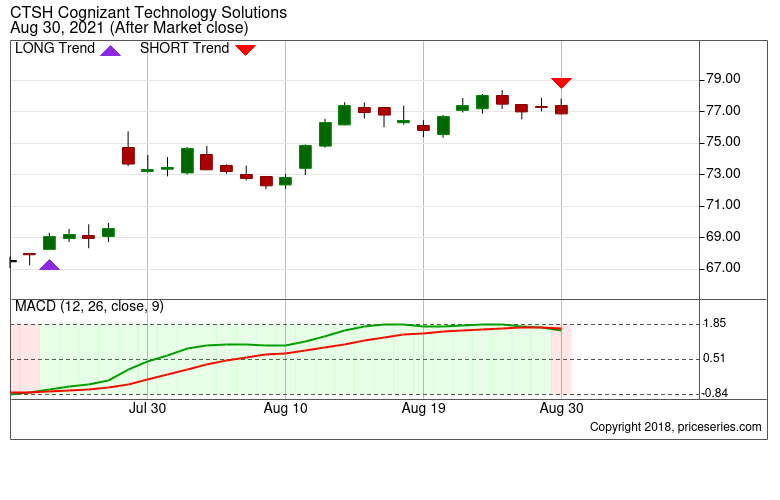Select the purple long signal marker near 67.00
This screenshot has height=500, width=780.
click(x=49, y=265)
